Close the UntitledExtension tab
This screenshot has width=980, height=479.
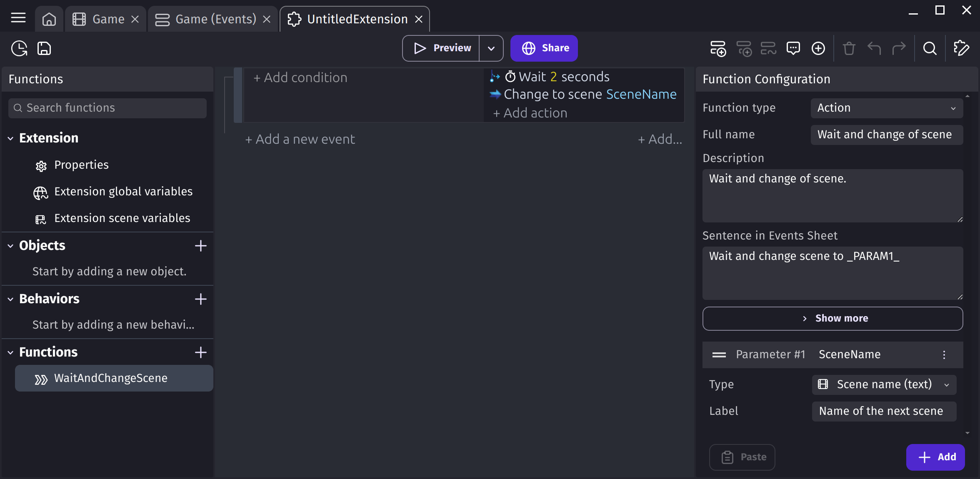coord(419,19)
